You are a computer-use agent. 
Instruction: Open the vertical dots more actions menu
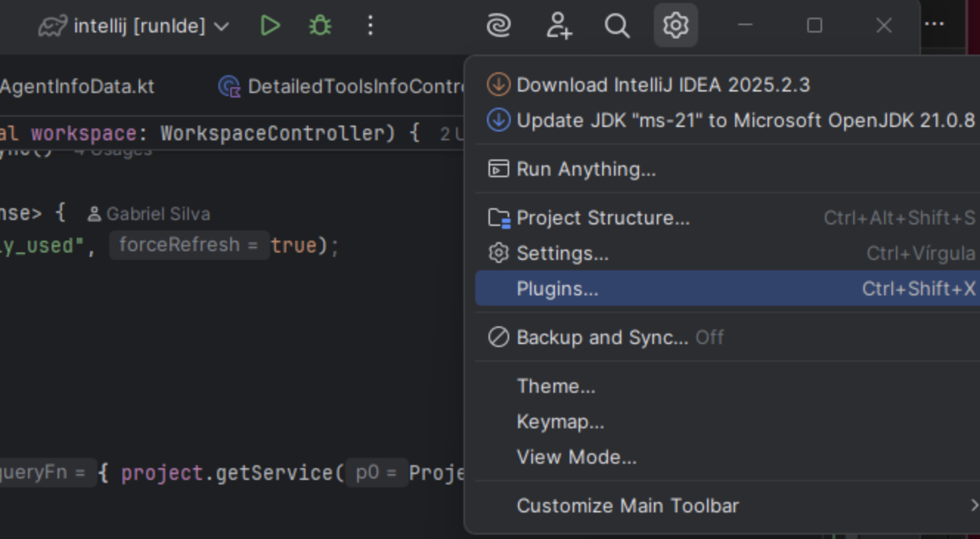(x=370, y=27)
